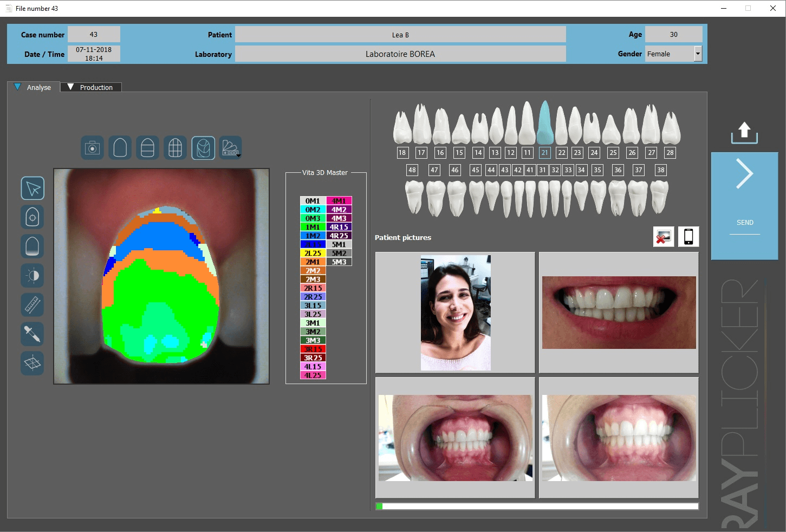Switch to the Analyse tab
This screenshot has width=786, height=532.
coord(34,87)
